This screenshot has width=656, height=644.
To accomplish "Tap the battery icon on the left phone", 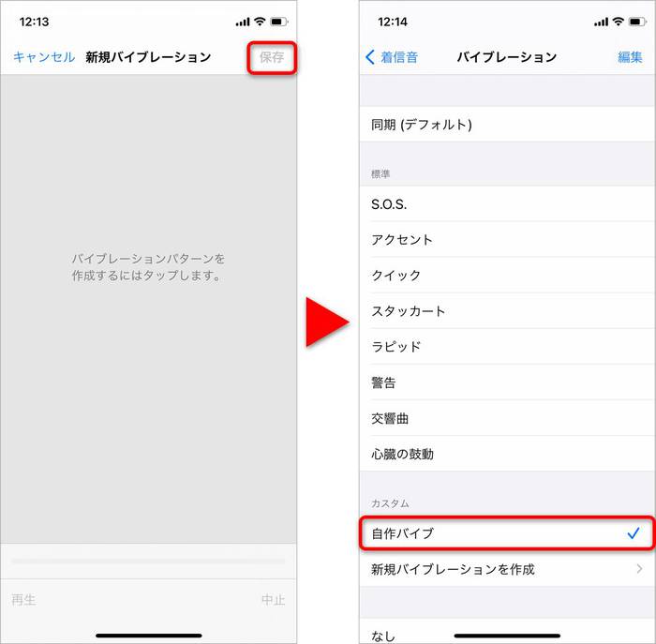I will coord(278,22).
